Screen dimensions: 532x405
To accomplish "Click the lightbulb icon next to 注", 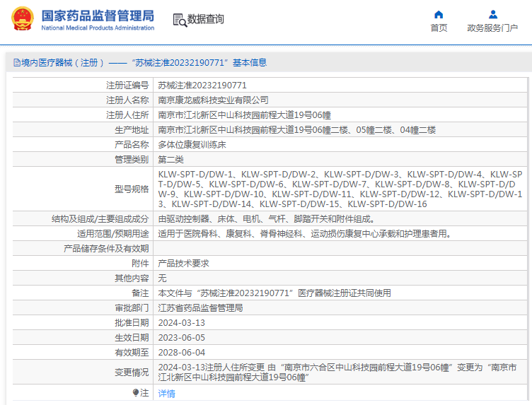I will tap(136, 393).
